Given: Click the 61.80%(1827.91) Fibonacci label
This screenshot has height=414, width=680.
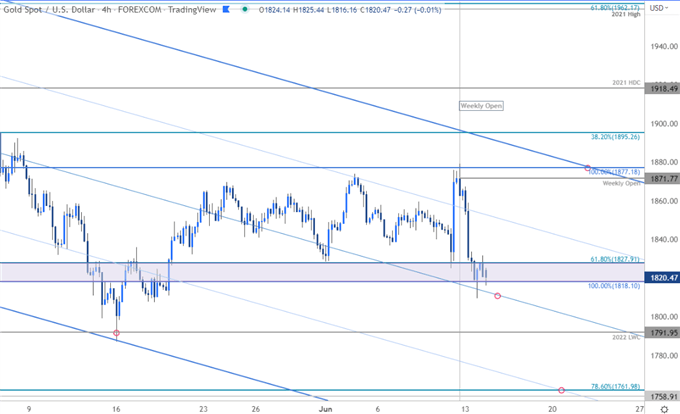Looking at the screenshot, I should coord(615,259).
